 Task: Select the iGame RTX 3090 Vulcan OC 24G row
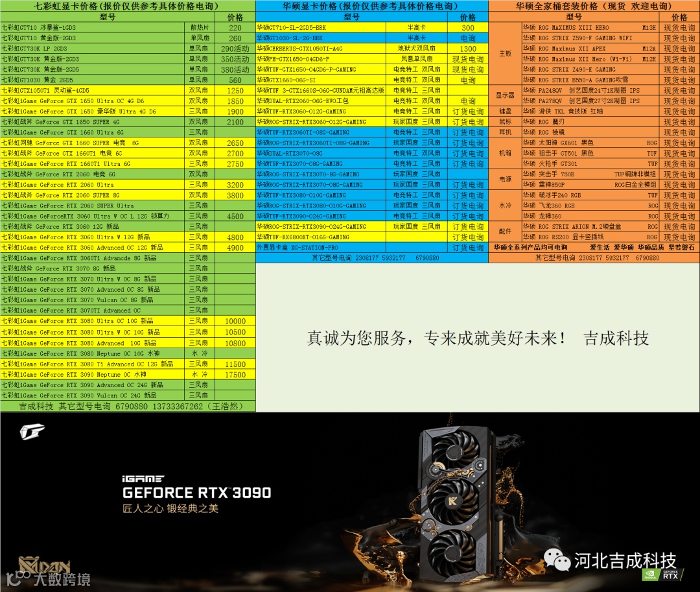tap(128, 395)
